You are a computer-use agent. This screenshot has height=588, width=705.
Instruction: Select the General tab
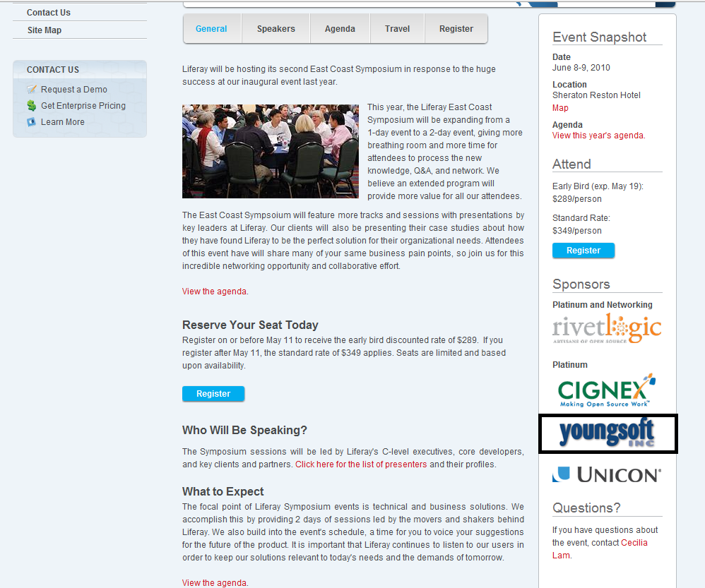[x=211, y=29]
